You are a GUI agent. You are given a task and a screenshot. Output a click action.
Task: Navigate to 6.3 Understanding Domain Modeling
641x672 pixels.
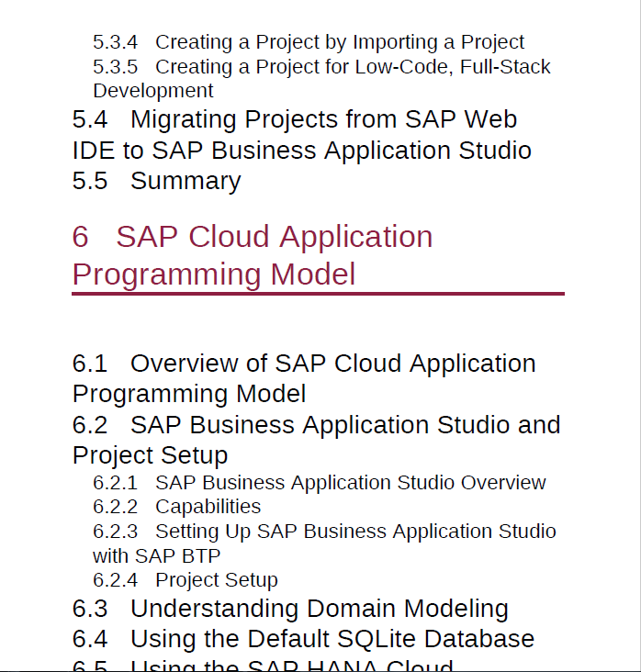point(290,609)
